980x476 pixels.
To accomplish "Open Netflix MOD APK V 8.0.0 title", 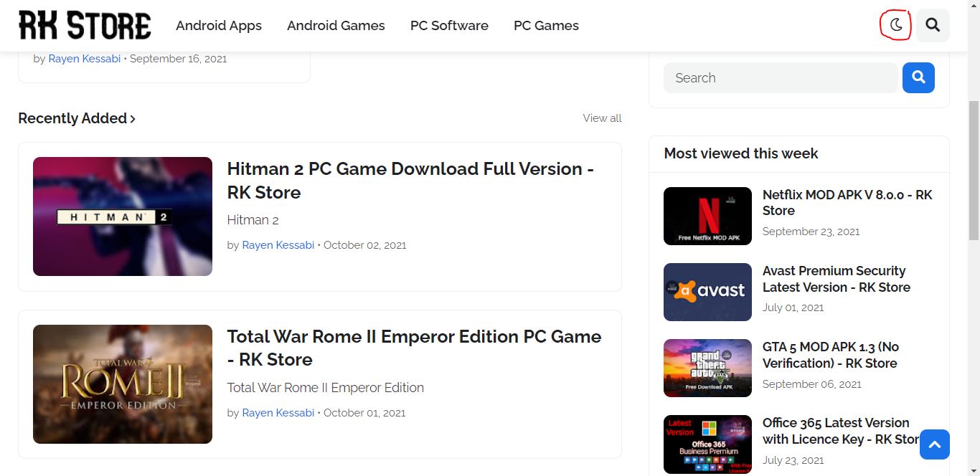I will point(847,203).
